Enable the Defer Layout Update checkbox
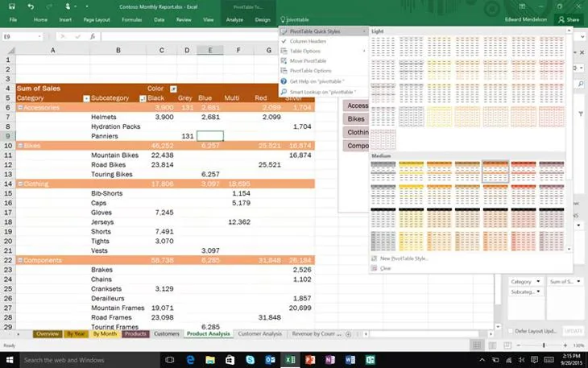This screenshot has width=588, height=368. coord(511,331)
